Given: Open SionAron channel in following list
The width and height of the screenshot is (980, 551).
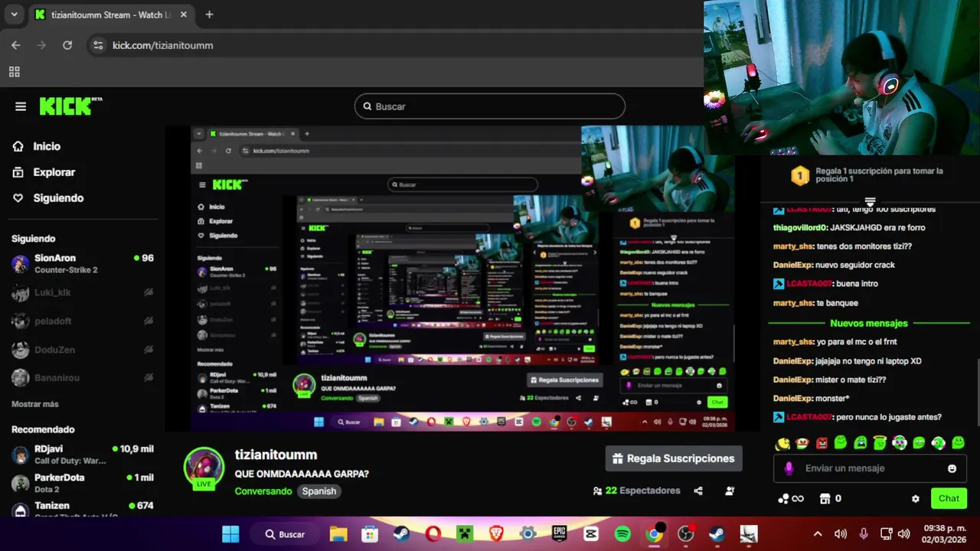Looking at the screenshot, I should pyautogui.click(x=82, y=264).
